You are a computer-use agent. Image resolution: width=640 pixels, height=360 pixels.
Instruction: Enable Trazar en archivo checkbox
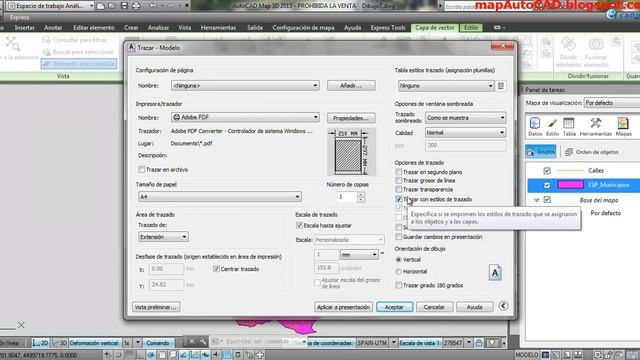(142, 169)
